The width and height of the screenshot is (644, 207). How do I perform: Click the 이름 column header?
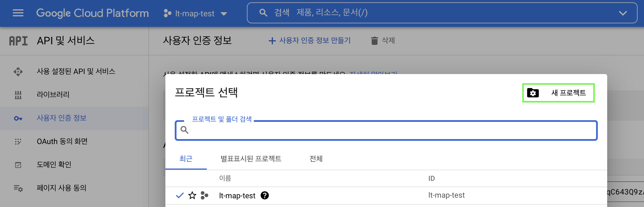tap(225, 178)
